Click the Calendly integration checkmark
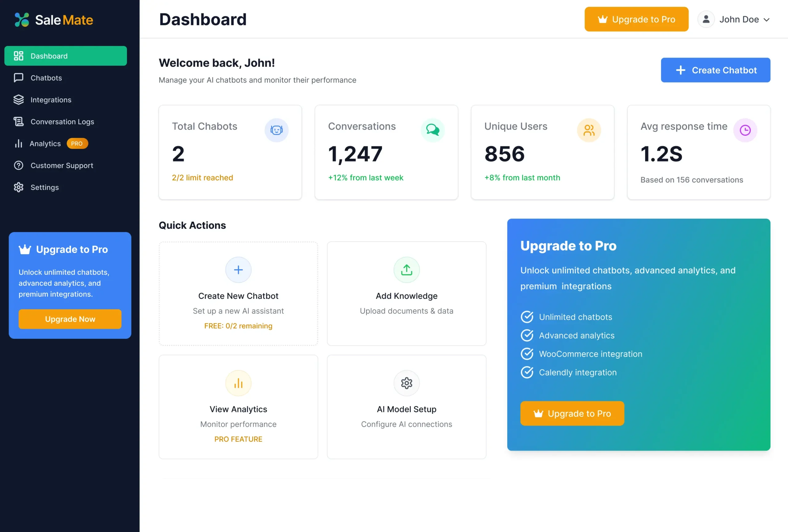Image resolution: width=788 pixels, height=532 pixels. click(x=527, y=372)
